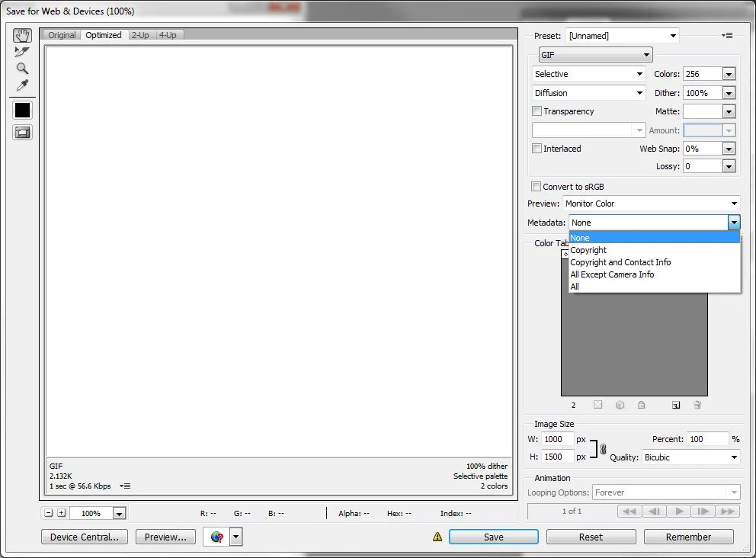756x558 pixels.
Task: Choose Copyright and Contact Info option
Action: pyautogui.click(x=655, y=262)
